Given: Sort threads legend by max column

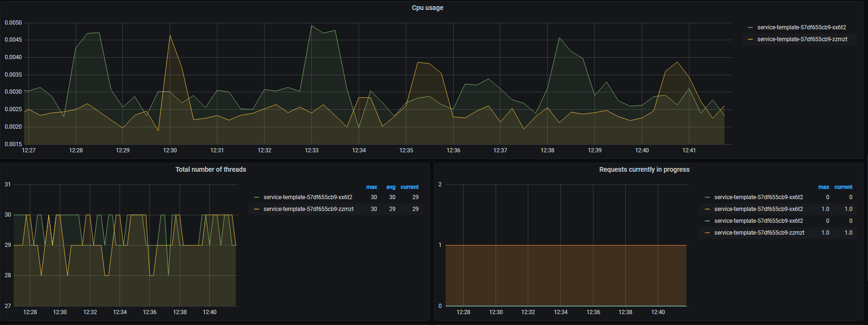Looking at the screenshot, I should pyautogui.click(x=371, y=187).
